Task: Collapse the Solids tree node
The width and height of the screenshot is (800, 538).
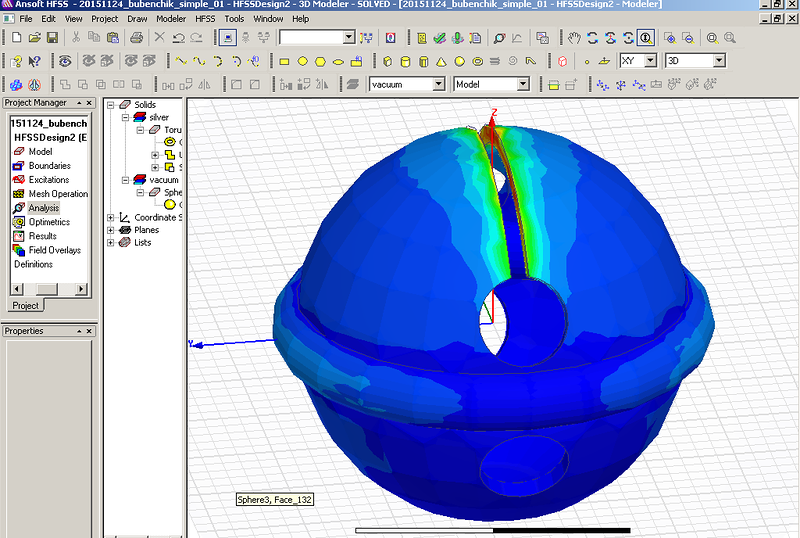Action: tap(112, 105)
